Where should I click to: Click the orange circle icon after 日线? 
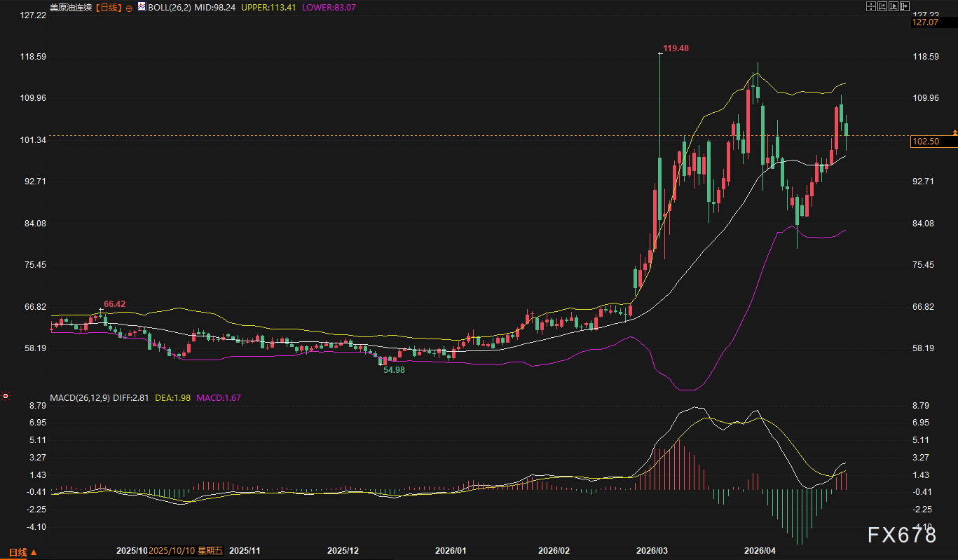[x=129, y=8]
